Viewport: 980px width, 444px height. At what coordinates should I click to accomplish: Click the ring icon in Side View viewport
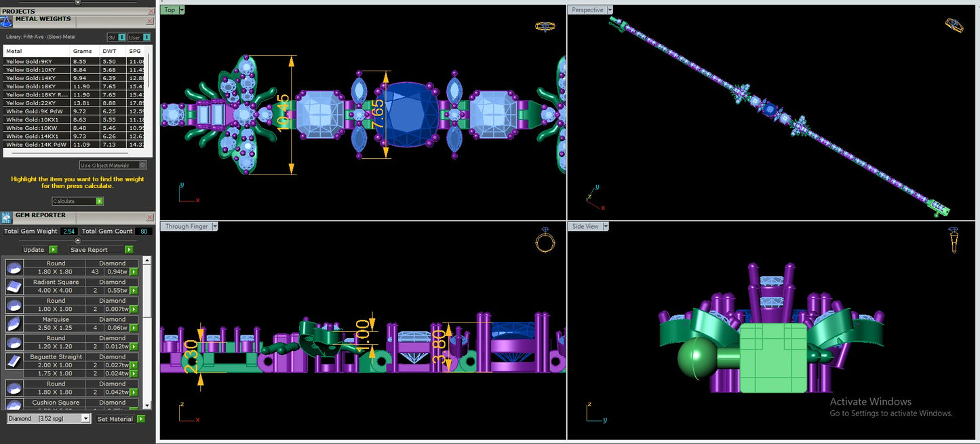954,240
